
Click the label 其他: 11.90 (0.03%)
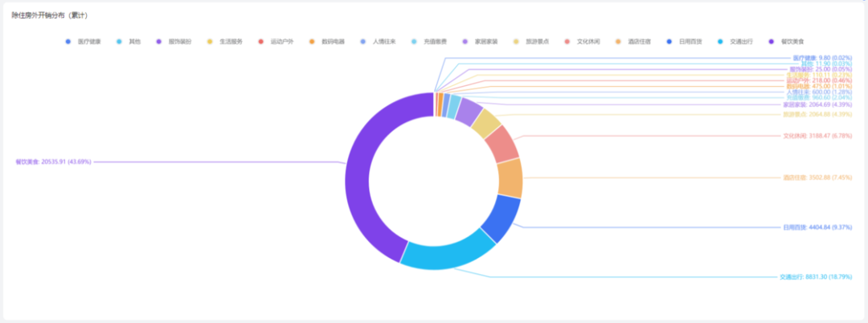point(826,63)
